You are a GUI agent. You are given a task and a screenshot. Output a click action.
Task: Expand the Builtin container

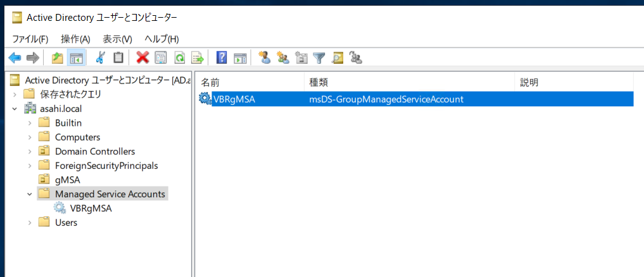point(30,123)
